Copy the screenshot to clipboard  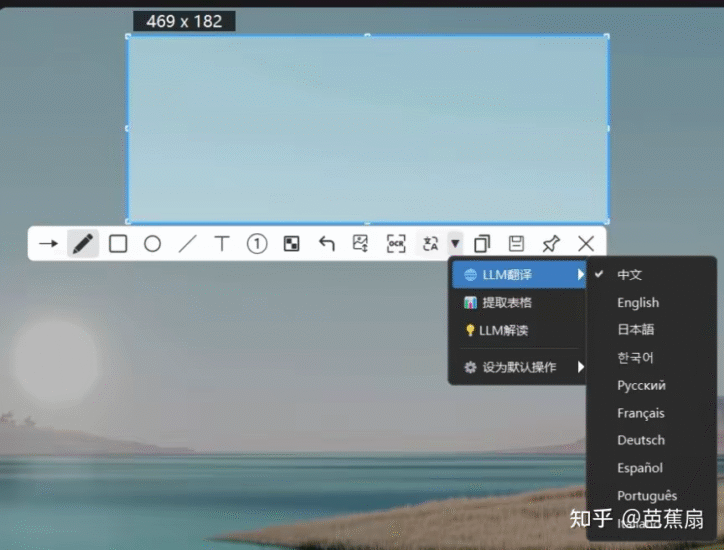tap(482, 243)
